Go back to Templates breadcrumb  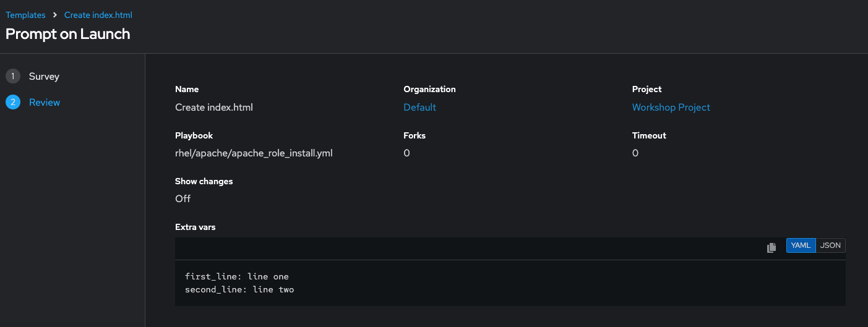(25, 15)
